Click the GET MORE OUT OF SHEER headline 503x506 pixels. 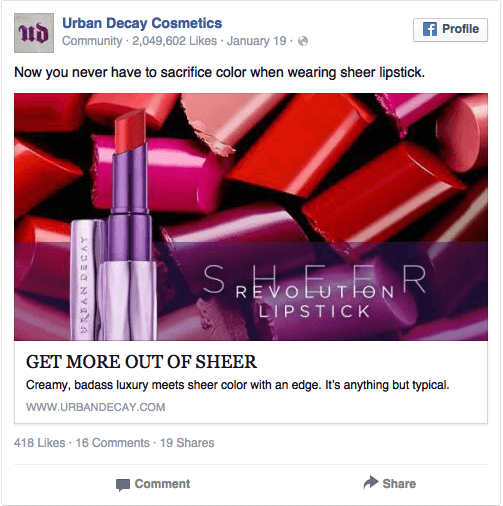[141, 362]
